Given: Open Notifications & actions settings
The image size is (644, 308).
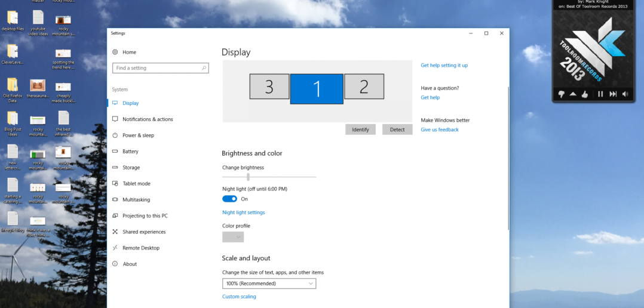Looking at the screenshot, I should click(x=148, y=119).
